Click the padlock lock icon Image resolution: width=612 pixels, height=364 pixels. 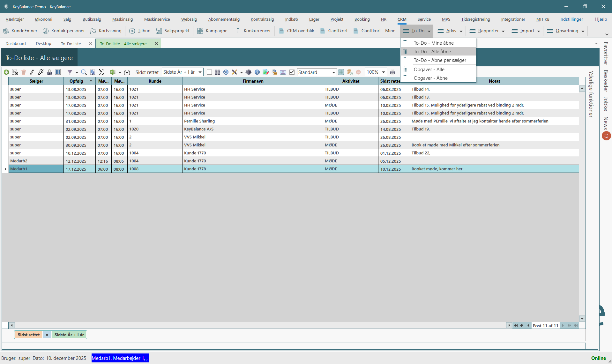[49, 72]
